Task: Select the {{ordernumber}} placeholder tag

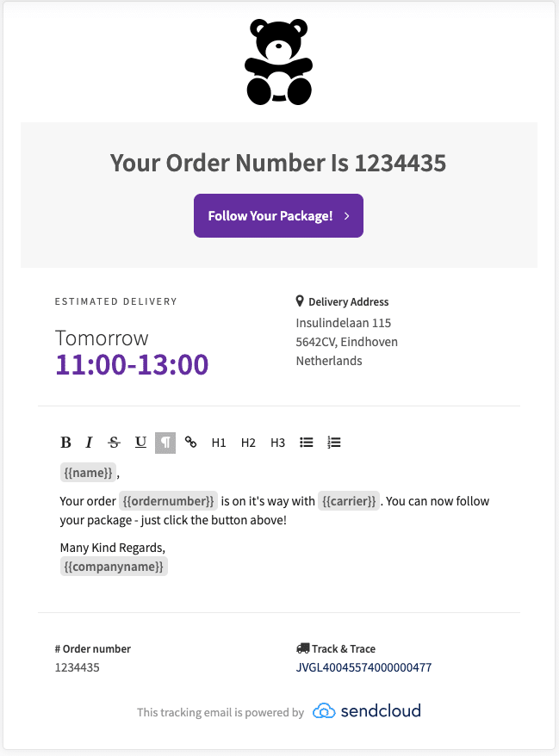Action: click(168, 501)
